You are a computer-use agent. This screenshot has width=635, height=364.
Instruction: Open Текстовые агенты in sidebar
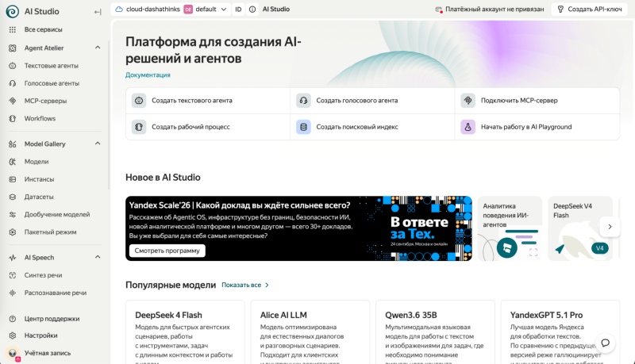(x=52, y=66)
